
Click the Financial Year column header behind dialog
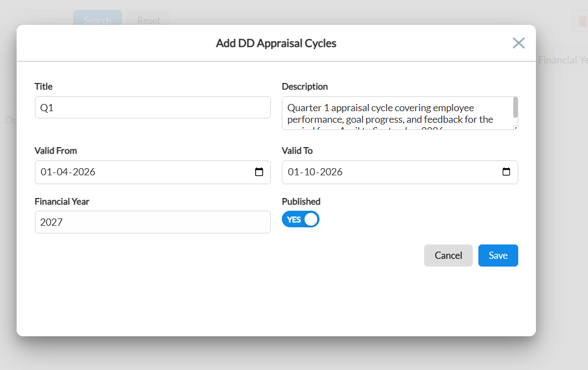[x=563, y=60]
